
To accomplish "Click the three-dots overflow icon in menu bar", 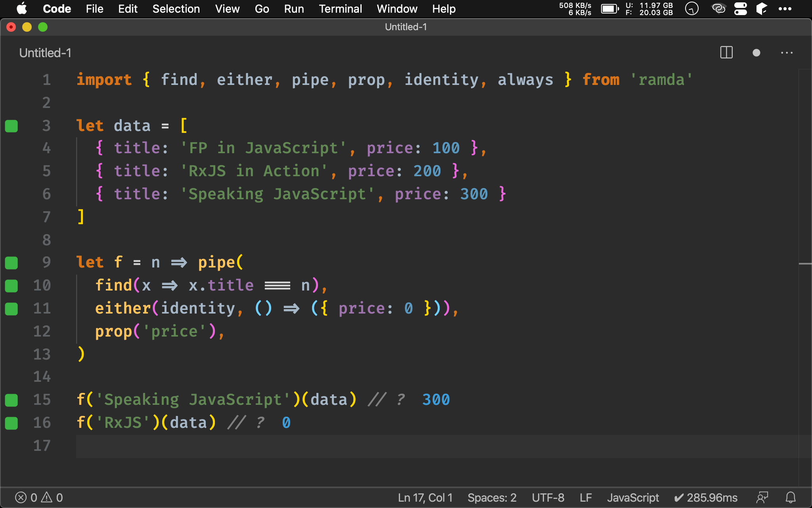I will (x=785, y=9).
